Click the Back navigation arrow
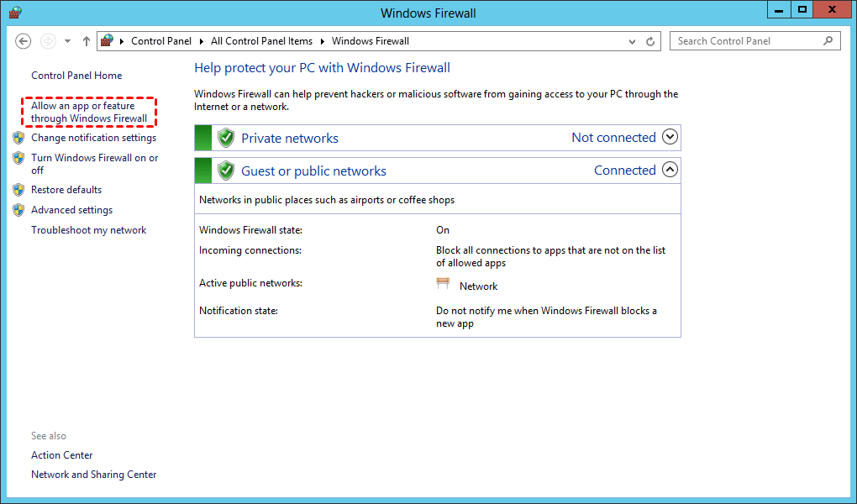The width and height of the screenshot is (857, 504). point(23,41)
